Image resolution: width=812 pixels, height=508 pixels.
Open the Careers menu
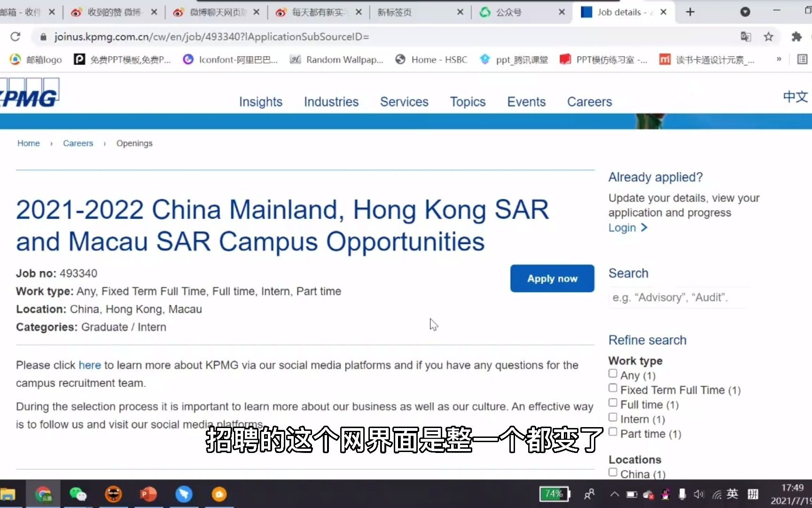point(589,102)
